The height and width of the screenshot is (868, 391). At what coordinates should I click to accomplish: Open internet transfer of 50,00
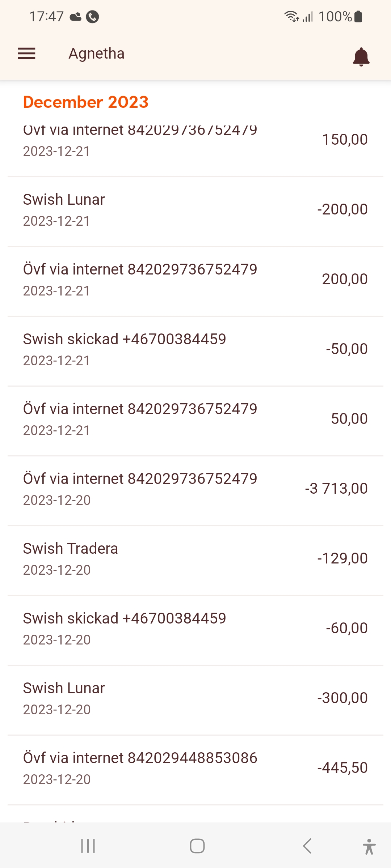click(x=195, y=419)
